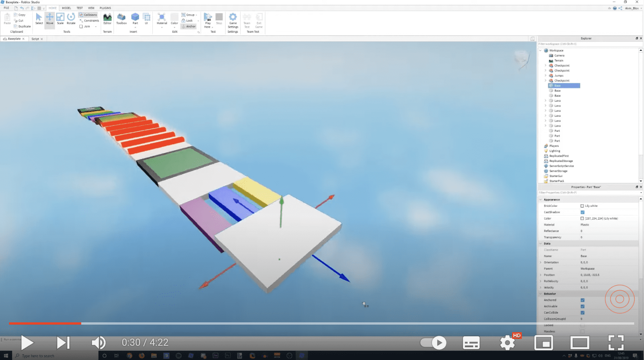Click the Constraints button
Image resolution: width=644 pixels, height=360 pixels.
coord(89,21)
